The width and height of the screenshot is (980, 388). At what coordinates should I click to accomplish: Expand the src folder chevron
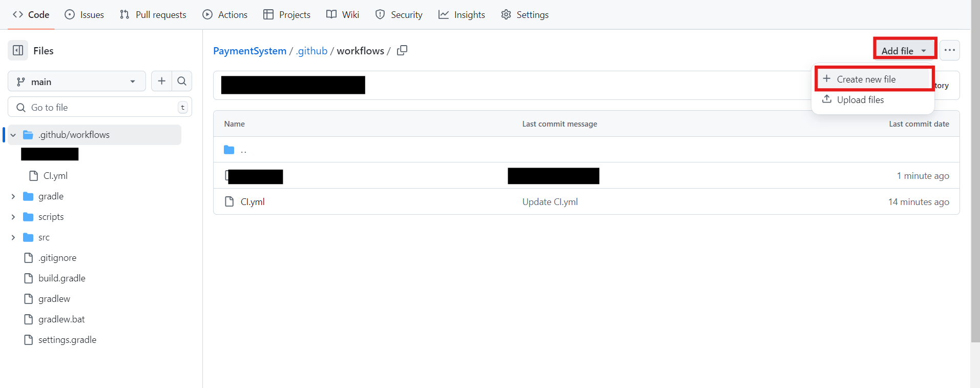13,237
